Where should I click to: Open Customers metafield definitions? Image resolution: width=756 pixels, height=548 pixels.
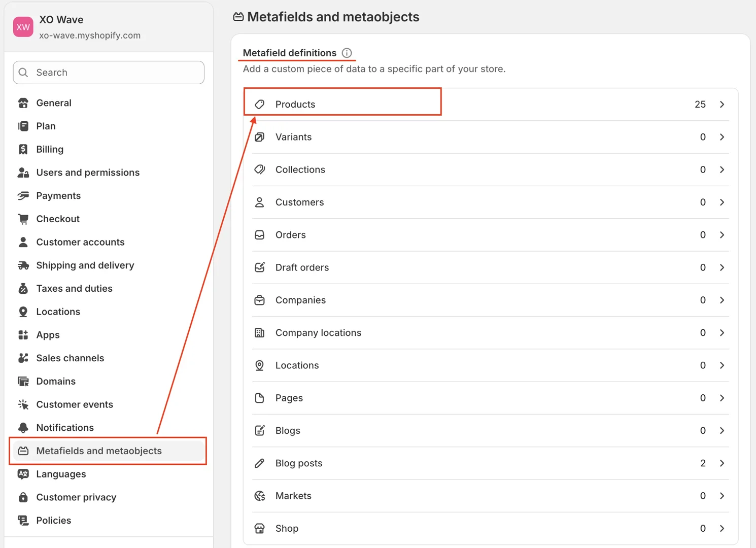point(299,202)
